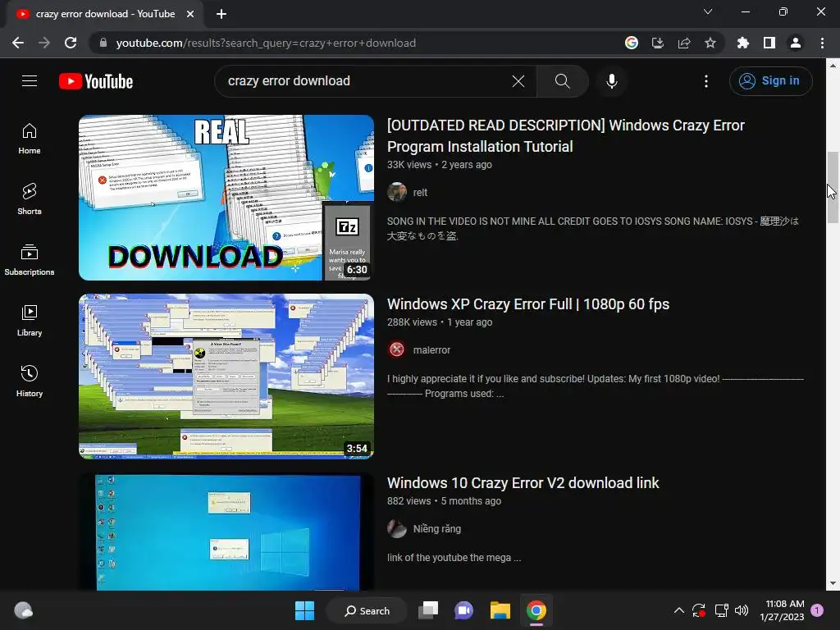Open Subscriptions in sidebar
This screenshot has height=630, width=840.
pyautogui.click(x=30, y=260)
